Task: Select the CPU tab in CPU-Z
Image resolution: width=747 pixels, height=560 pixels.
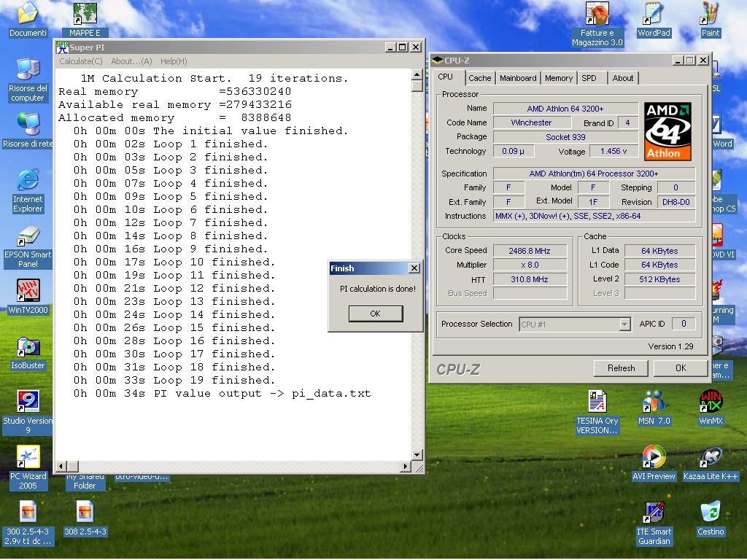Action: click(446, 77)
